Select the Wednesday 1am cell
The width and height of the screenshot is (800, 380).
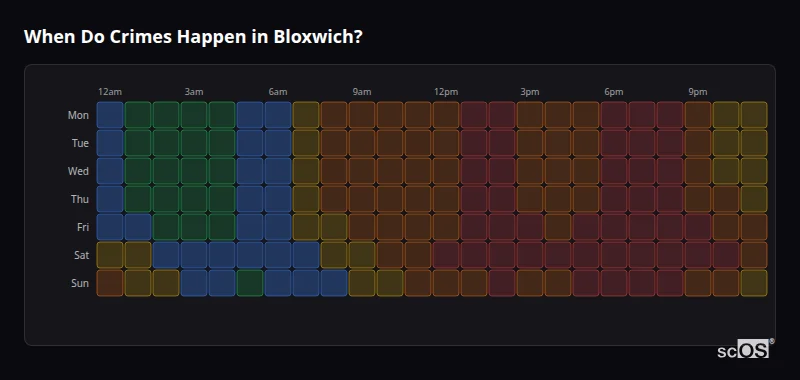point(138,171)
